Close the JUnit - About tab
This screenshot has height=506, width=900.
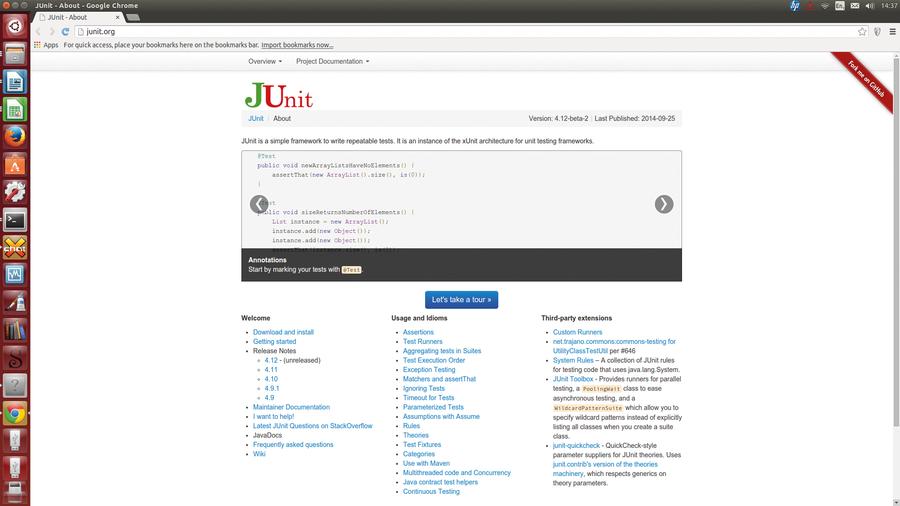[x=118, y=17]
